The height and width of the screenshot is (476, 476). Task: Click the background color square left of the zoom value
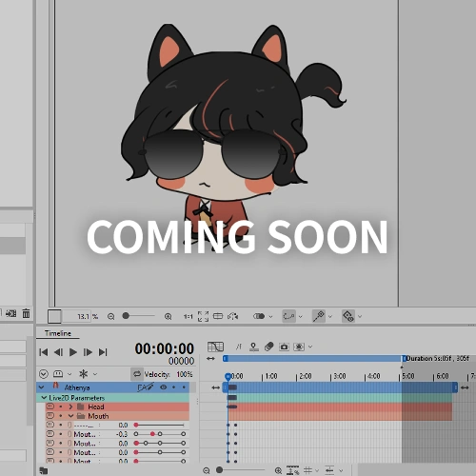coord(54,316)
